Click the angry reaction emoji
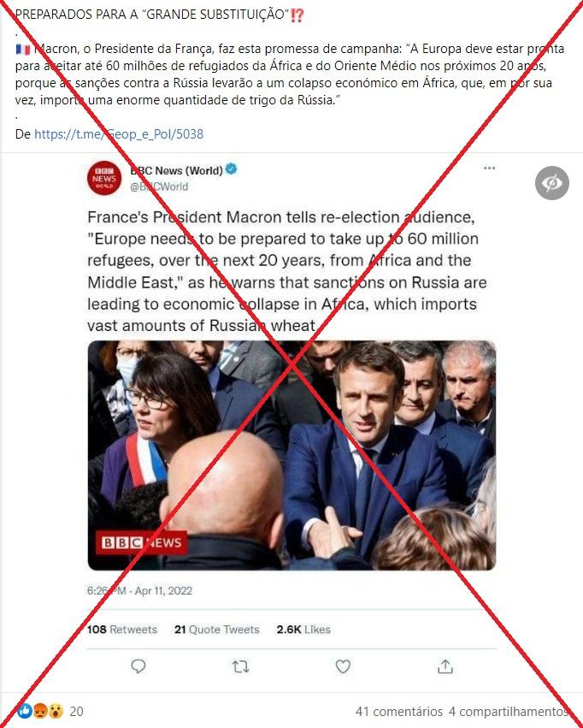This screenshot has height=728, width=583. (40, 711)
